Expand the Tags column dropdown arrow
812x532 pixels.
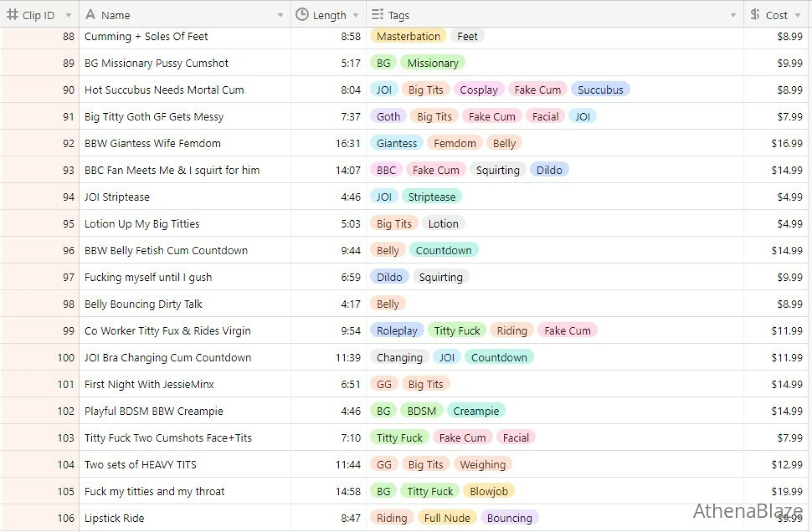point(733,15)
